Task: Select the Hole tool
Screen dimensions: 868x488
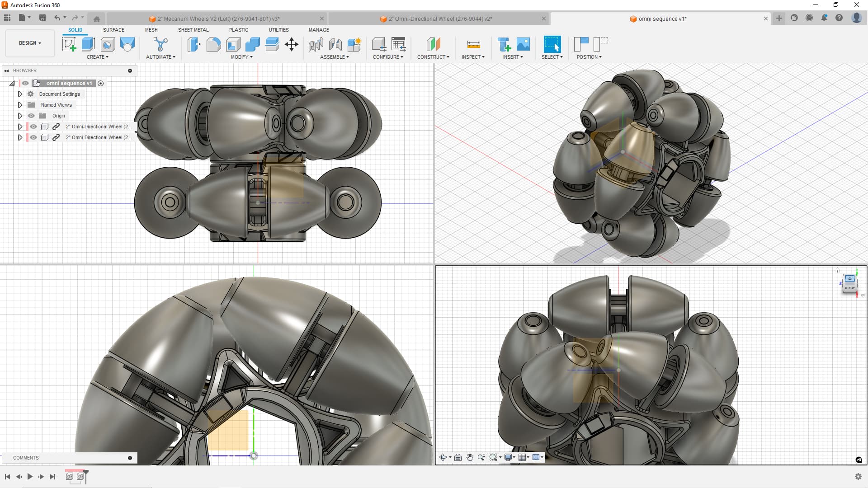Action: [x=127, y=44]
